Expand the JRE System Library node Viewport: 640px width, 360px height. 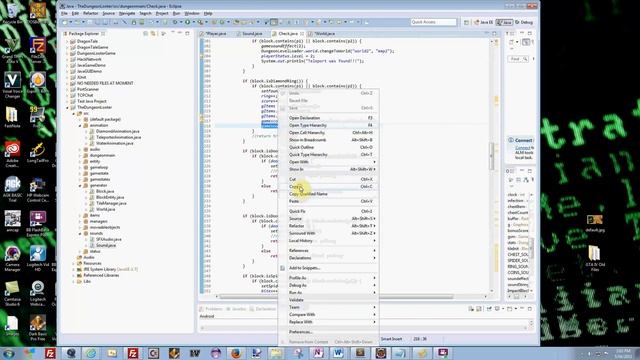pyautogui.click(x=74, y=269)
